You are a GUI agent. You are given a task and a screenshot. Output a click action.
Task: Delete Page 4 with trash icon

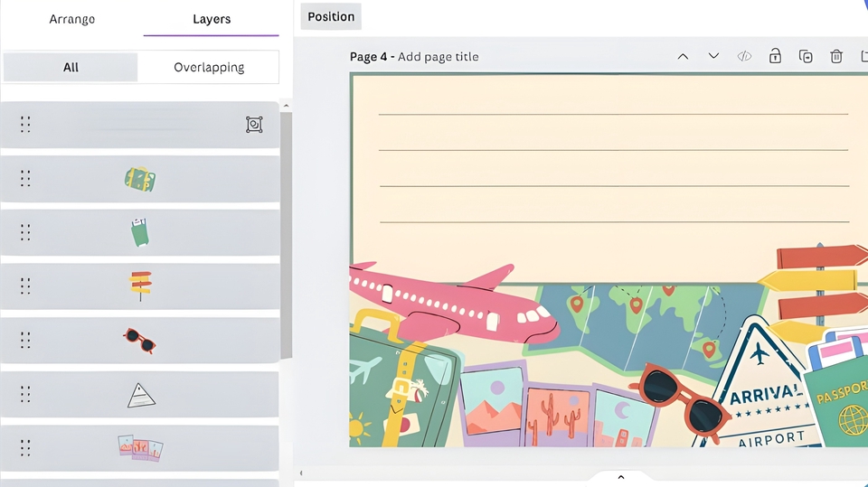pyautogui.click(x=835, y=56)
